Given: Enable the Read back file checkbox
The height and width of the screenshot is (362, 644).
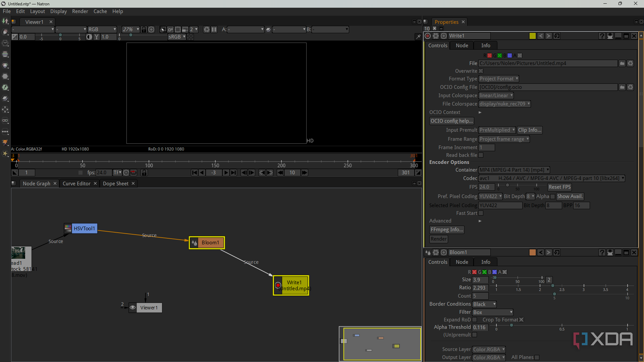Looking at the screenshot, I should tap(481, 155).
